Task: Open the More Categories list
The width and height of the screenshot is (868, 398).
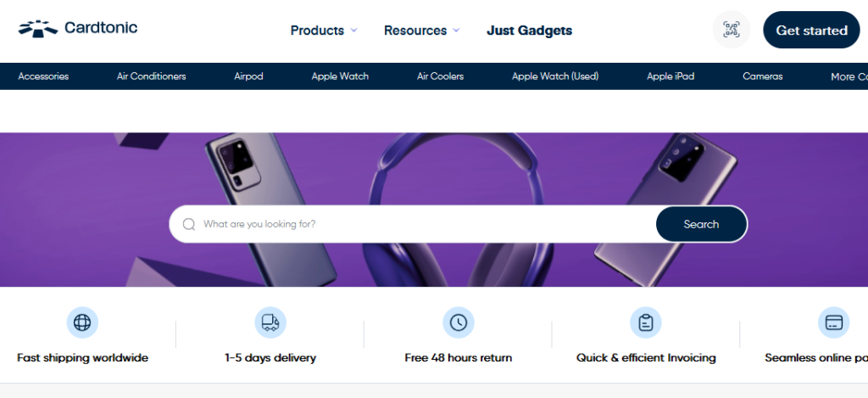Action: (849, 76)
